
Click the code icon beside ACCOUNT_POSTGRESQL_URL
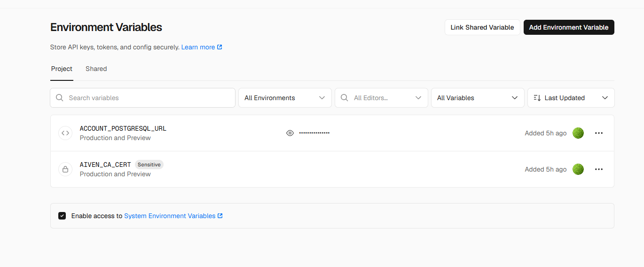(65, 133)
